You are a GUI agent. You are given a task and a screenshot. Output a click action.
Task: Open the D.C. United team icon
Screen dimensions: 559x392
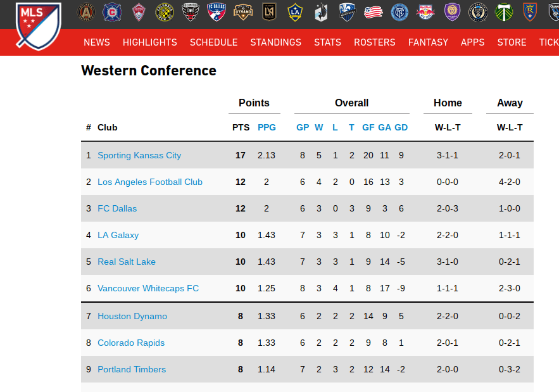191,12
